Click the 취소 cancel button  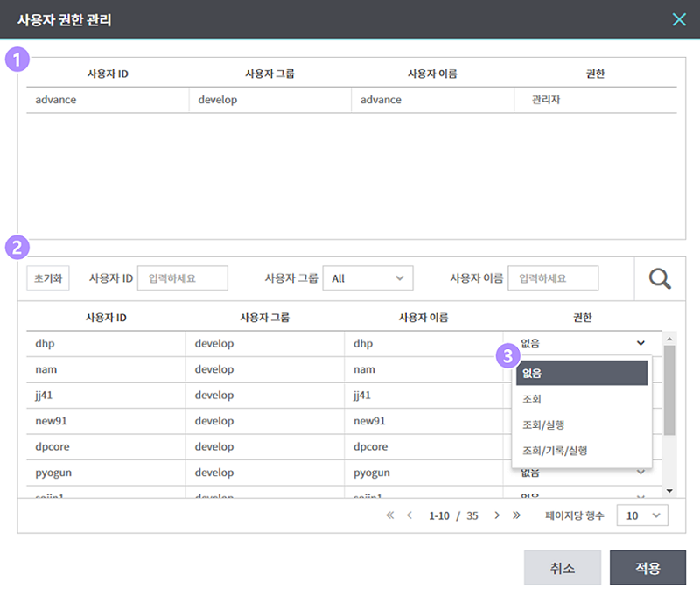[563, 568]
